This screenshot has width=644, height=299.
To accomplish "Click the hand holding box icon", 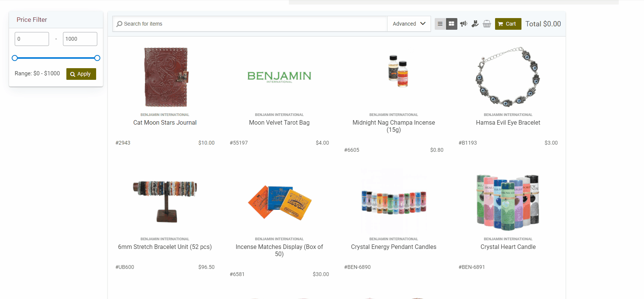I will 475,24.
